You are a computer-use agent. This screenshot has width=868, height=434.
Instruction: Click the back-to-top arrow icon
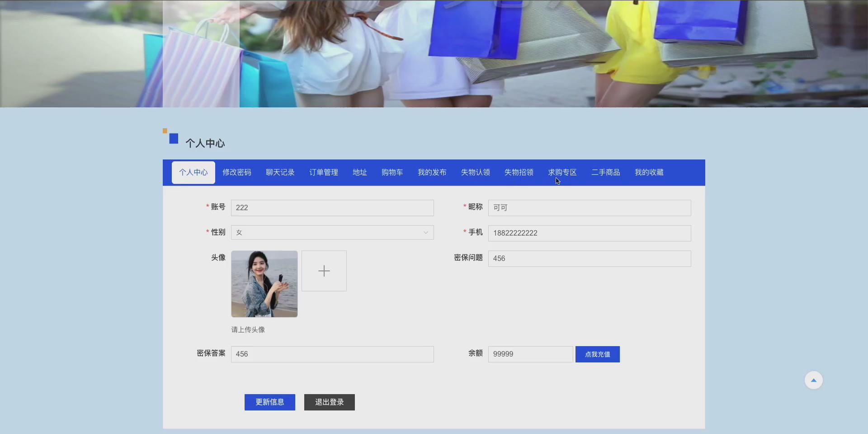click(813, 380)
